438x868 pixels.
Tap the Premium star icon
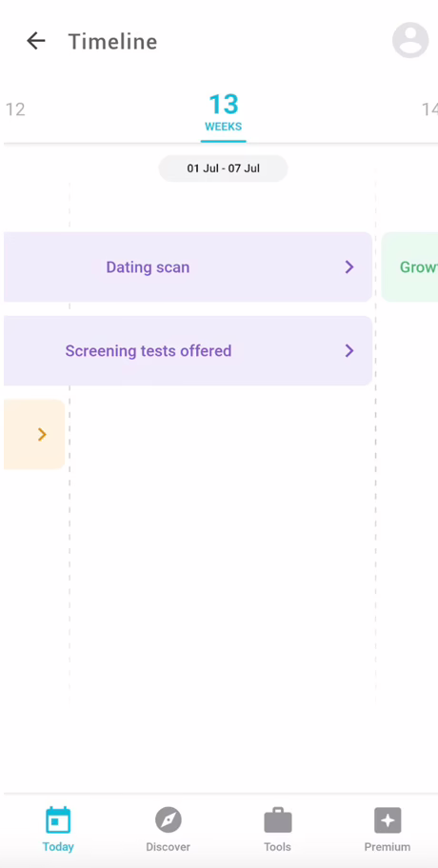click(388, 819)
